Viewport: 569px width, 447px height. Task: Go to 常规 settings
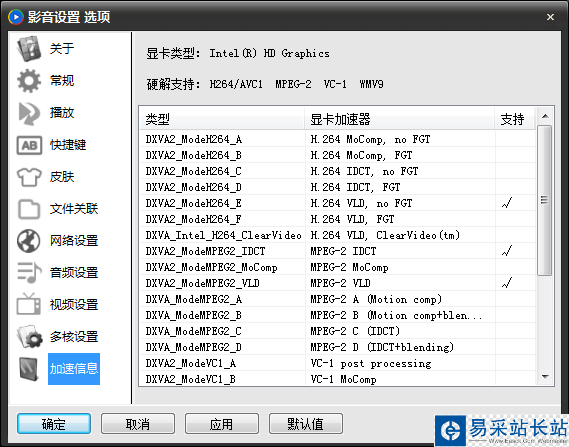pos(62,81)
